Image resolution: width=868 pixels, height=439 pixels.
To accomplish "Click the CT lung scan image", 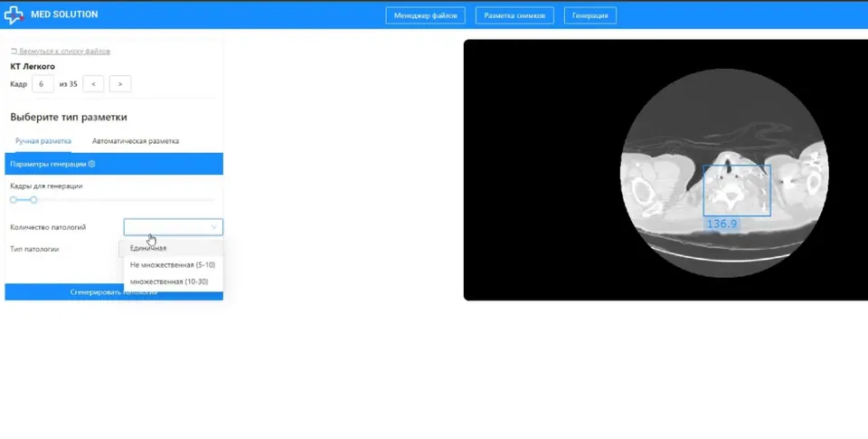I will point(724,172).
